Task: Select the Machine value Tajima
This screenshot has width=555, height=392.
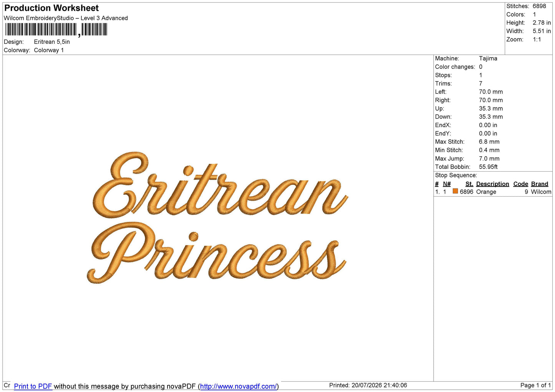Action: coord(488,58)
